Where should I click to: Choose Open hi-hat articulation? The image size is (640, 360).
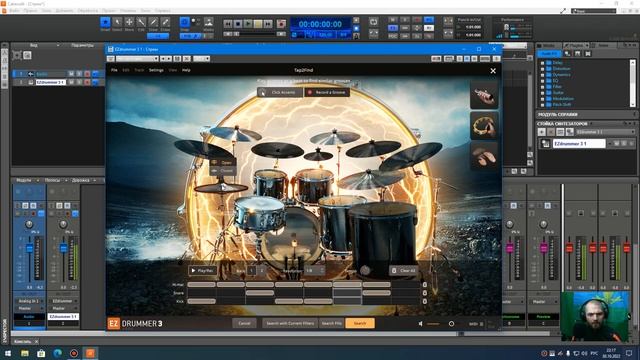click(223, 162)
